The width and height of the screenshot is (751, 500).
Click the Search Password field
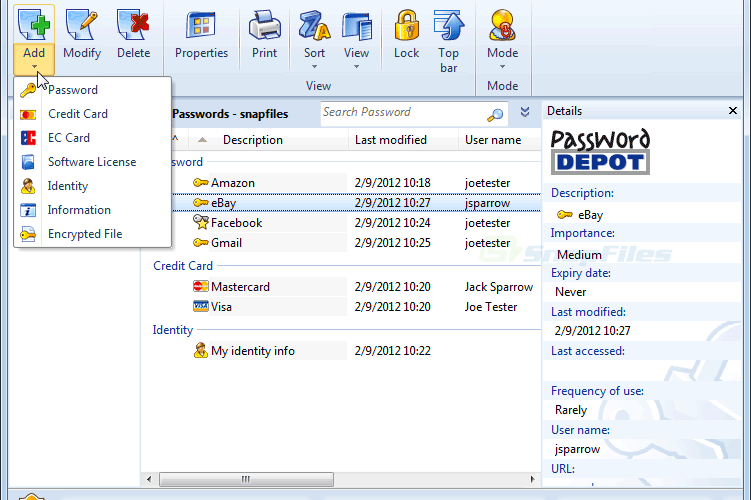[402, 114]
